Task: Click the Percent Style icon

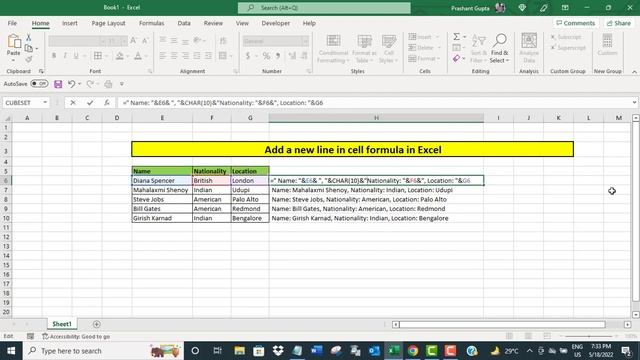Action: tap(266, 56)
